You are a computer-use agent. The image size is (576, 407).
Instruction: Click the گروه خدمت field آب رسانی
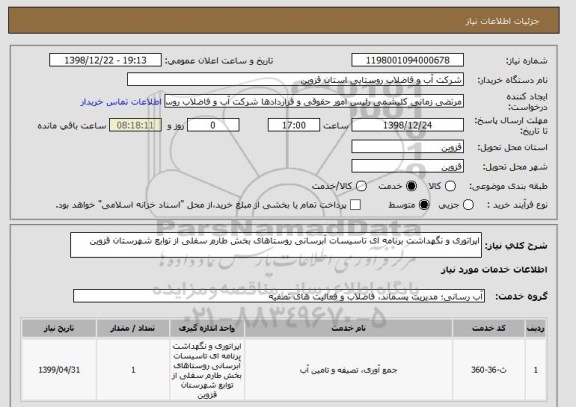pos(279,296)
